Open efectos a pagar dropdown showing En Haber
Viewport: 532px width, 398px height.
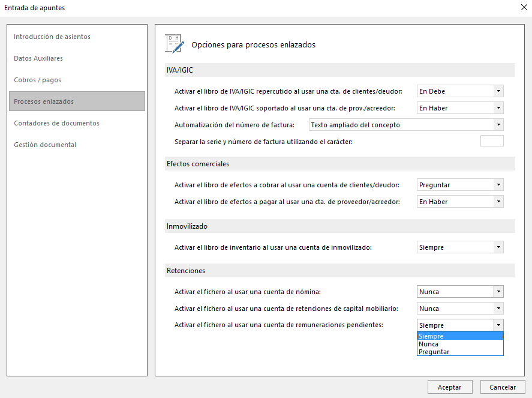click(x=460, y=202)
